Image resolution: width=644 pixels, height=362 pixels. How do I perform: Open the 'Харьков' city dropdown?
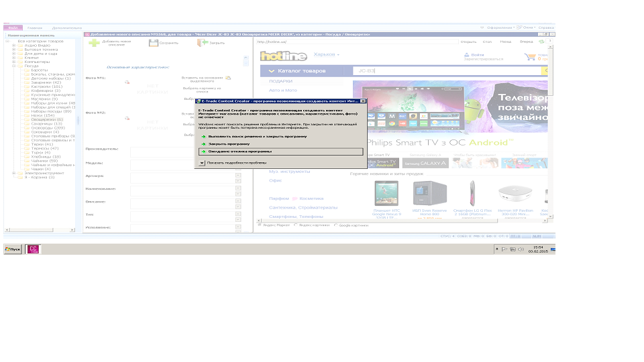(327, 54)
